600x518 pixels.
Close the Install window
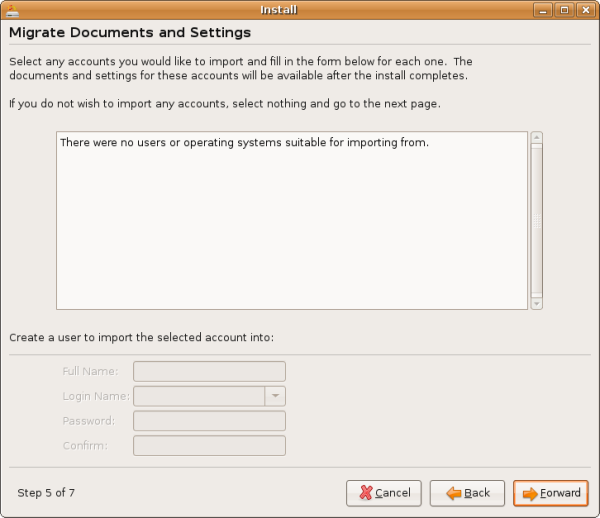[x=586, y=10]
